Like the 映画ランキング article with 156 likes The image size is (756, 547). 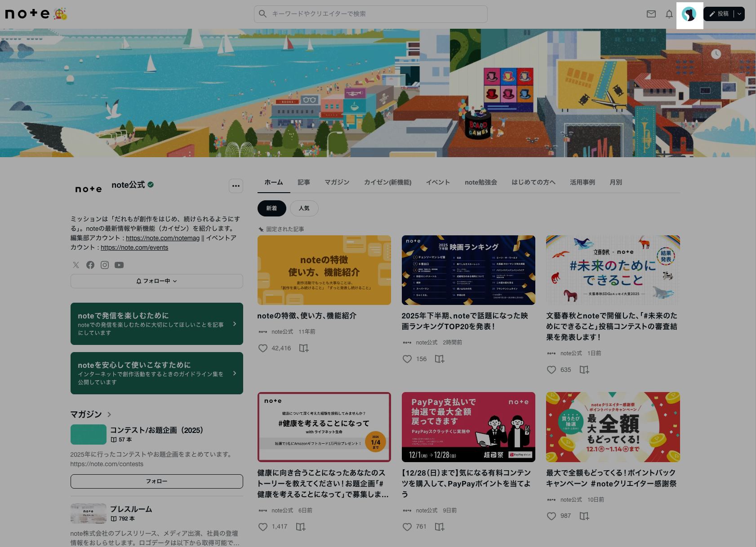(407, 359)
